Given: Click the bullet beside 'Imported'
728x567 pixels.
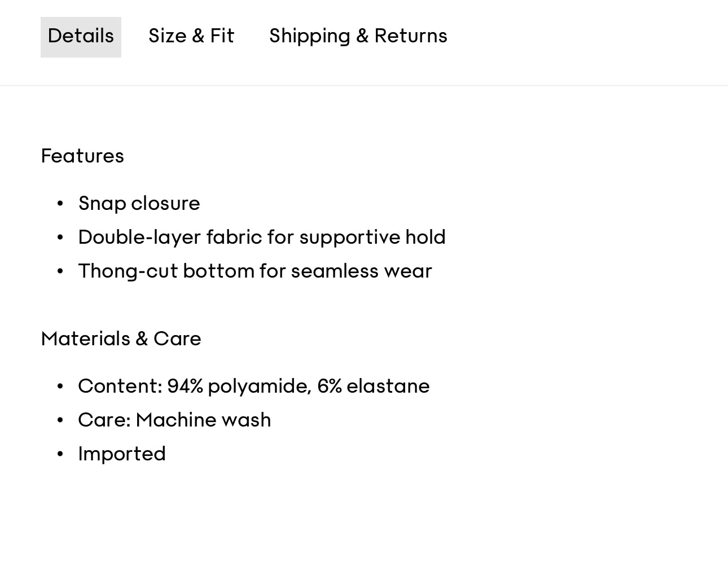Looking at the screenshot, I should 60,454.
